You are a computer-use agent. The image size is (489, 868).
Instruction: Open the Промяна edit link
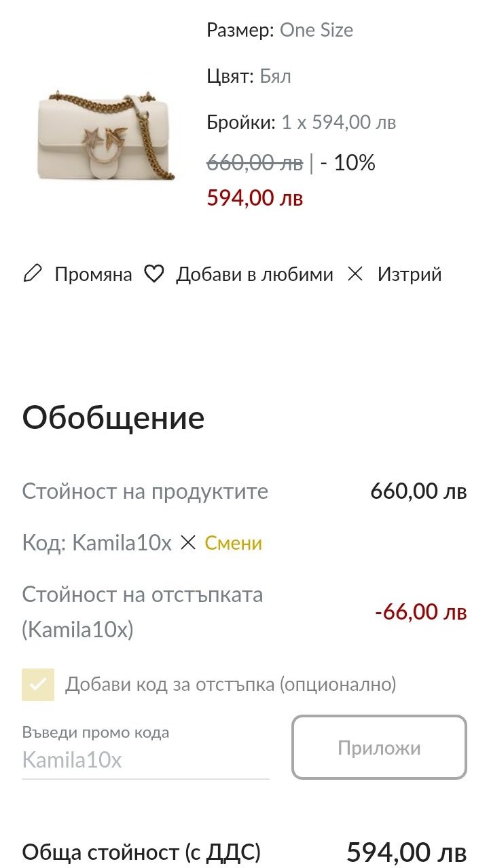(x=93, y=274)
